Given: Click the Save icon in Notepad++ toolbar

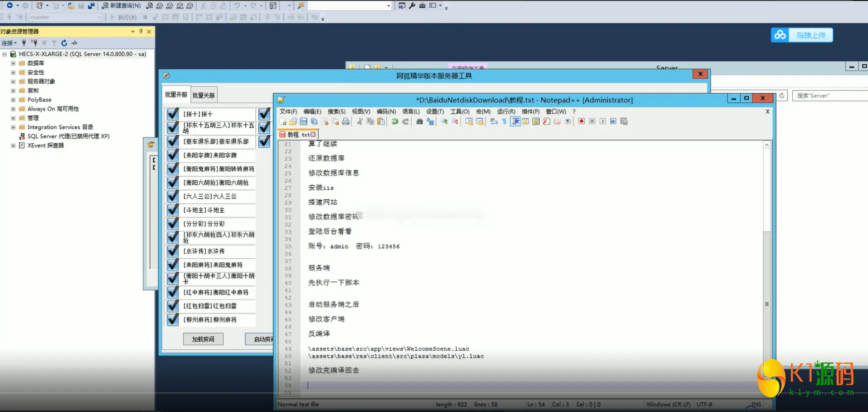Looking at the screenshot, I should [x=304, y=122].
